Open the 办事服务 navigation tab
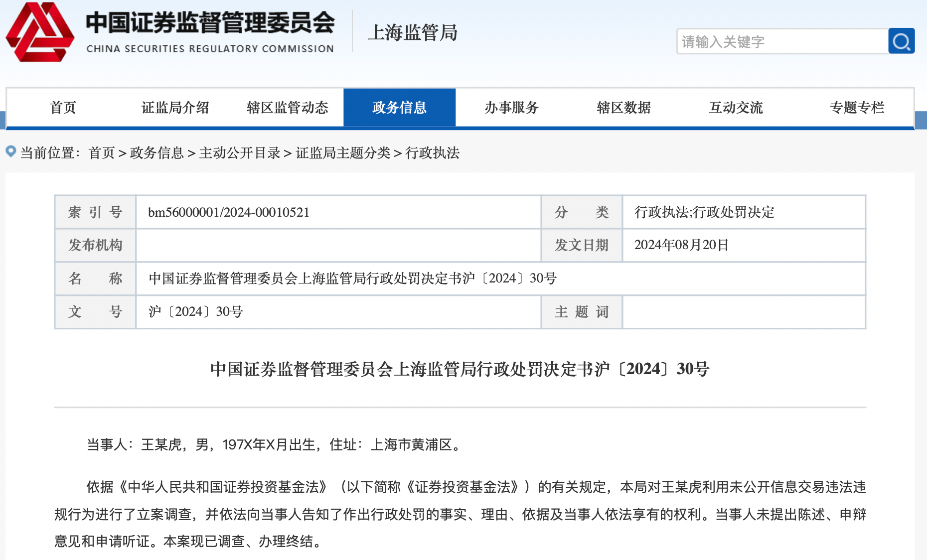Image resolution: width=927 pixels, height=560 pixels. click(x=511, y=108)
